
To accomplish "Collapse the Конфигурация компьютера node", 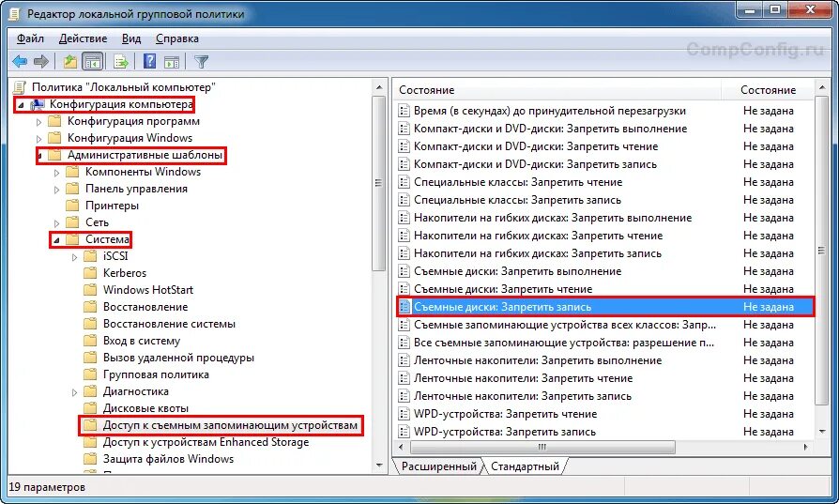I will click(21, 105).
